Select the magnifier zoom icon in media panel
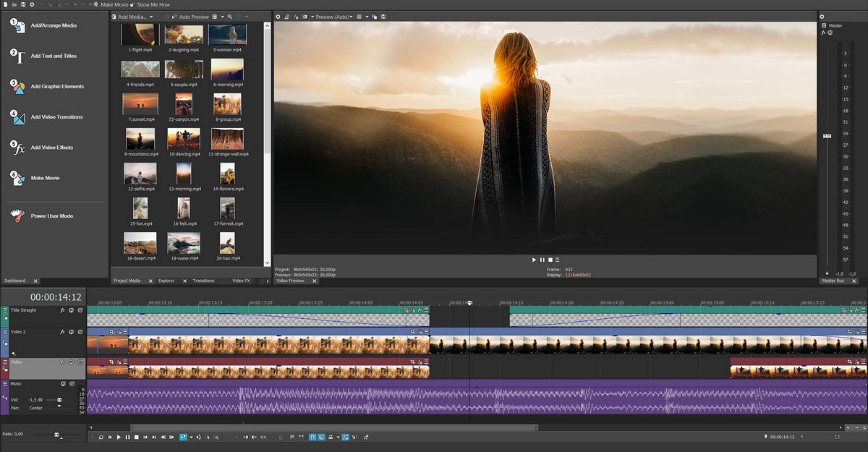Viewport: 868px width, 452px height. coord(230,16)
